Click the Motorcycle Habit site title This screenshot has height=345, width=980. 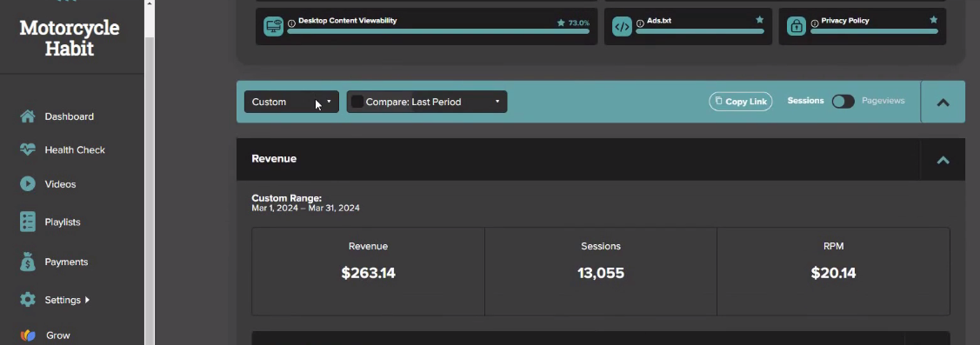pos(70,38)
